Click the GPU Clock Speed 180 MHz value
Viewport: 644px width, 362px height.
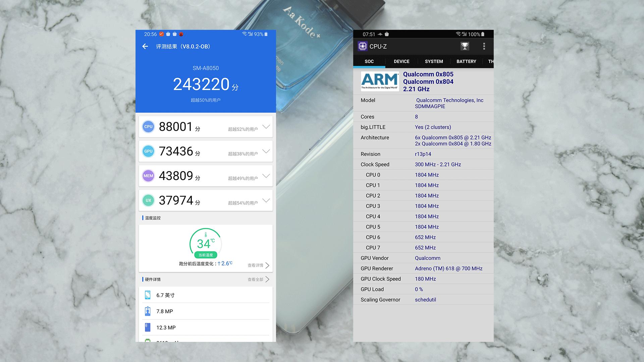(425, 279)
